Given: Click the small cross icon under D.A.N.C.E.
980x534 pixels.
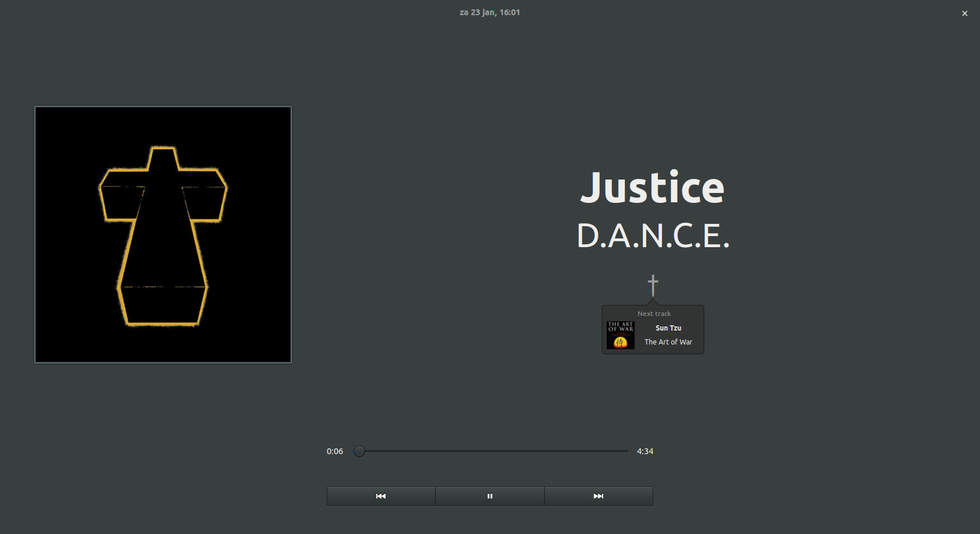Looking at the screenshot, I should click(x=653, y=285).
